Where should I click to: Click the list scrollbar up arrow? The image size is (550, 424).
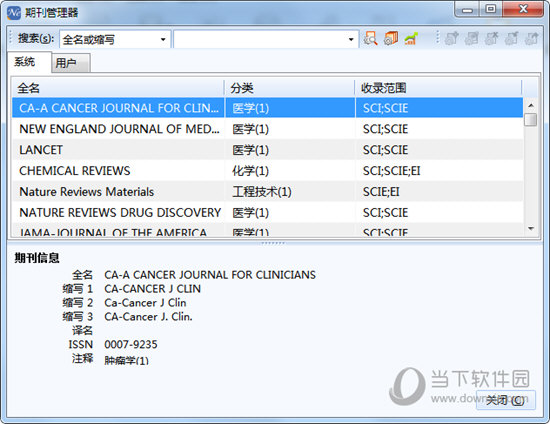click(x=531, y=105)
